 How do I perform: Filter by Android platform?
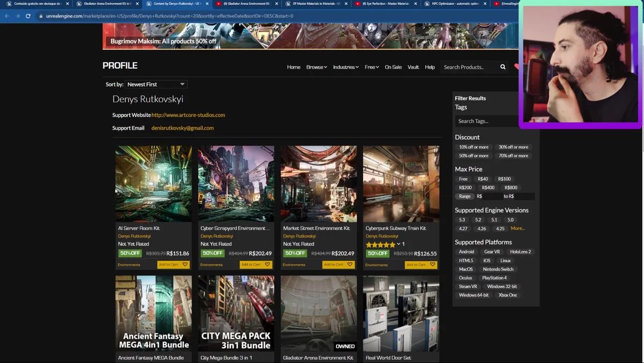click(466, 252)
